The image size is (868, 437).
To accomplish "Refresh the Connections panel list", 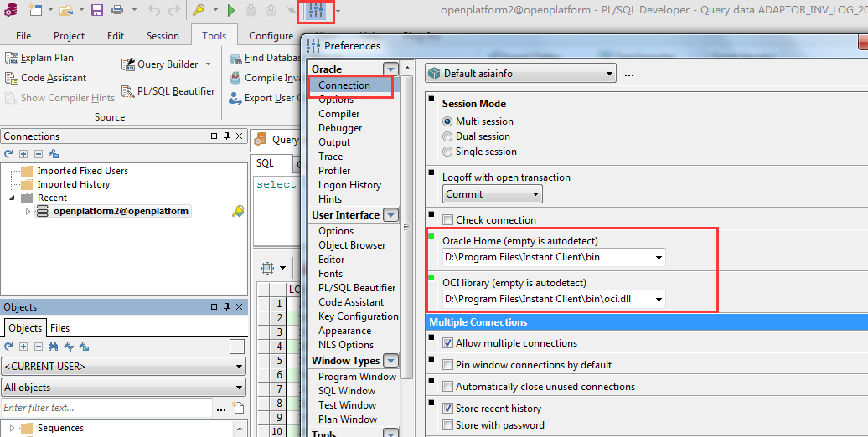I will pos(8,154).
